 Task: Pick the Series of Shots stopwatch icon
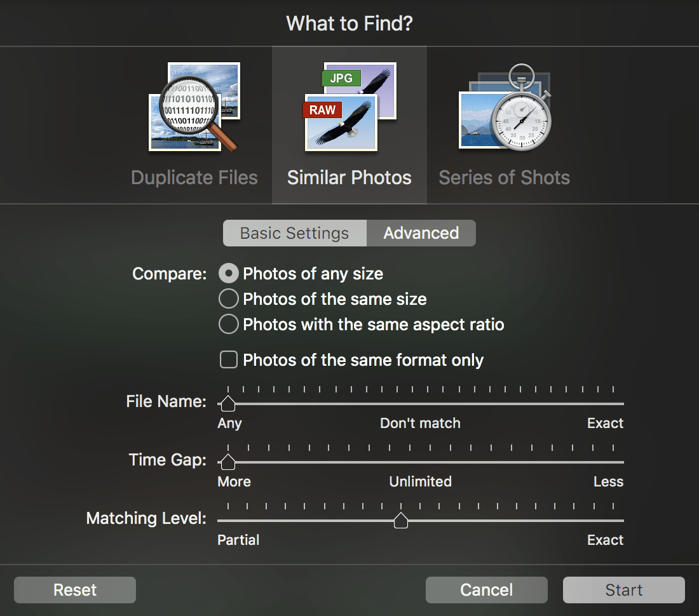click(x=505, y=107)
